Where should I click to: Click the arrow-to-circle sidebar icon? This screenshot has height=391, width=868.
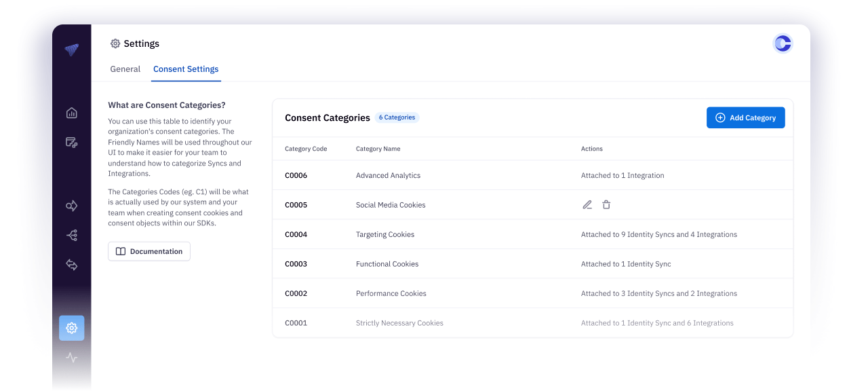72,206
